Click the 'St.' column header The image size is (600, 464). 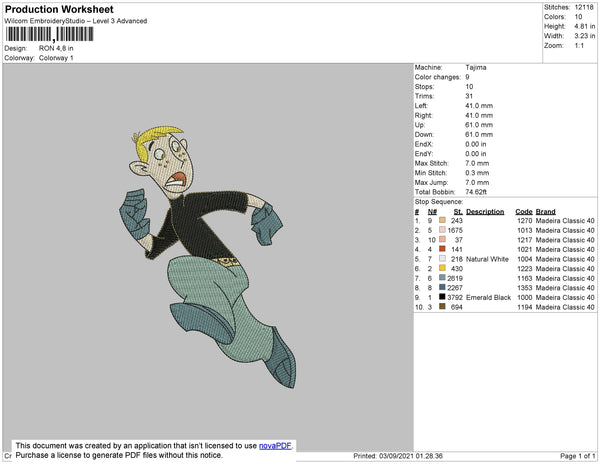coord(458,212)
